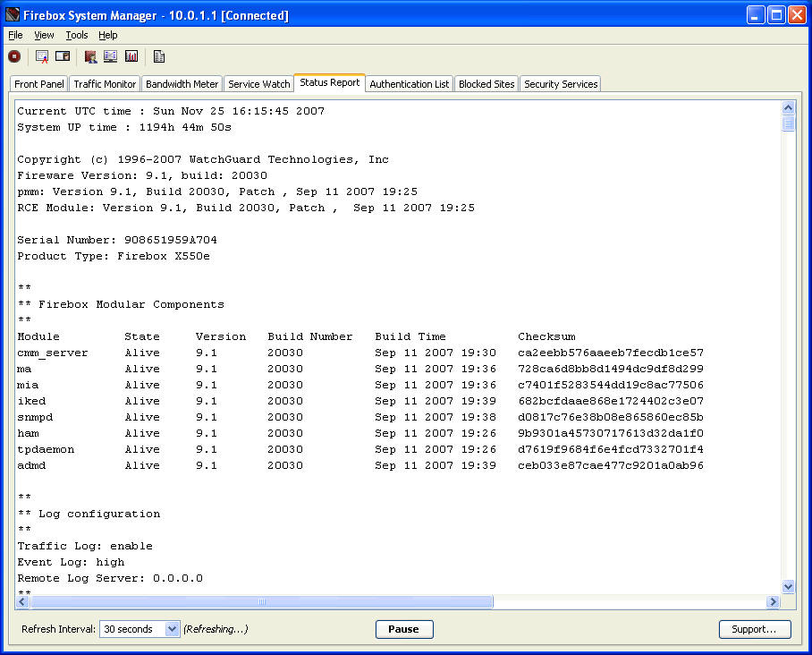Open the Performance Console bar chart icon
The height and width of the screenshot is (655, 812).
click(131, 56)
